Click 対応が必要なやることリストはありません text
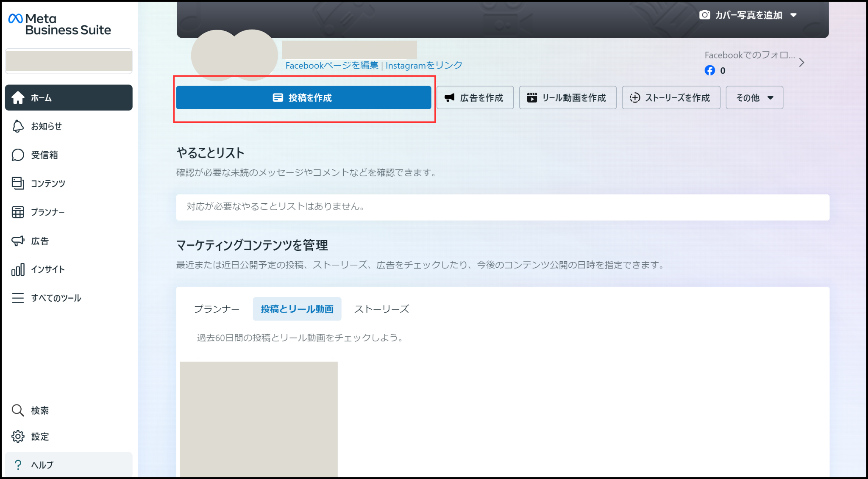The image size is (868, 479). [x=276, y=207]
